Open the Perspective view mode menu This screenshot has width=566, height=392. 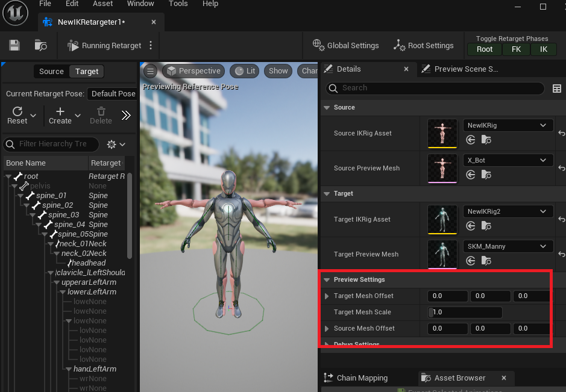click(x=193, y=71)
